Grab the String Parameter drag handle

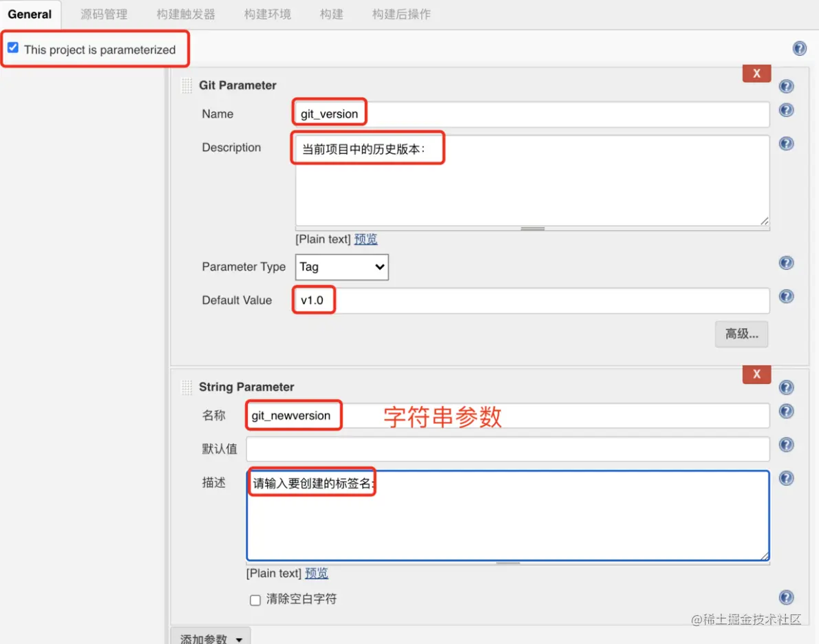pyautogui.click(x=187, y=387)
